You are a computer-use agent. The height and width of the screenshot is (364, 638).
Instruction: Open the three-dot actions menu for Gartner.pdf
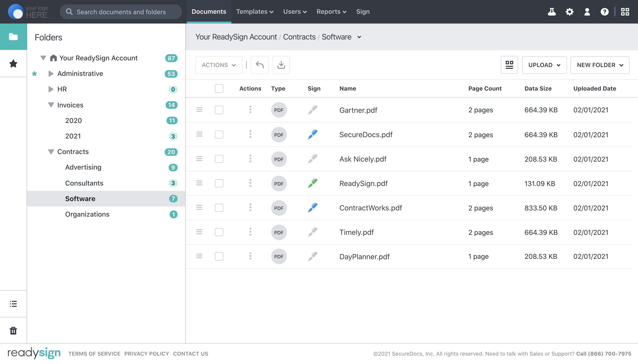pos(250,109)
